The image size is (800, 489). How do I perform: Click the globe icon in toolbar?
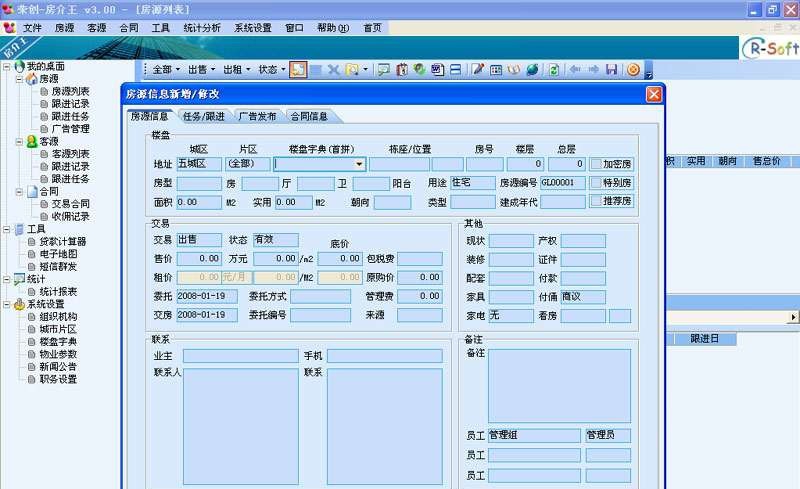click(x=532, y=70)
